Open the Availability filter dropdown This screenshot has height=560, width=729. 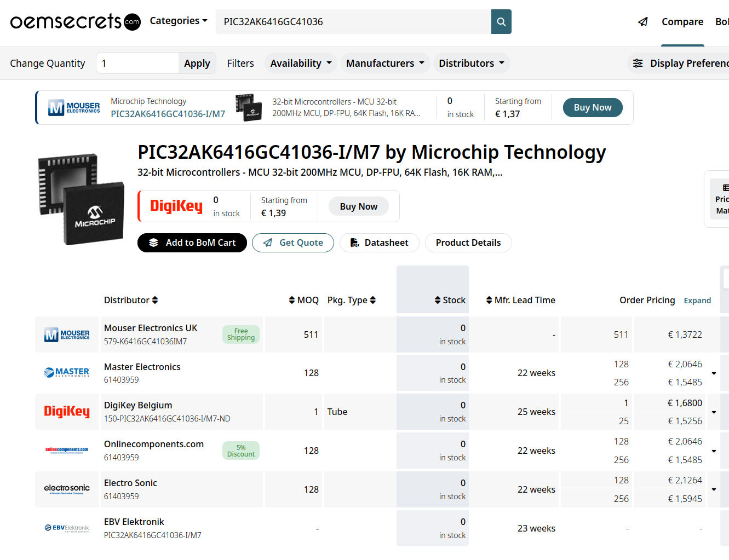[x=301, y=63]
